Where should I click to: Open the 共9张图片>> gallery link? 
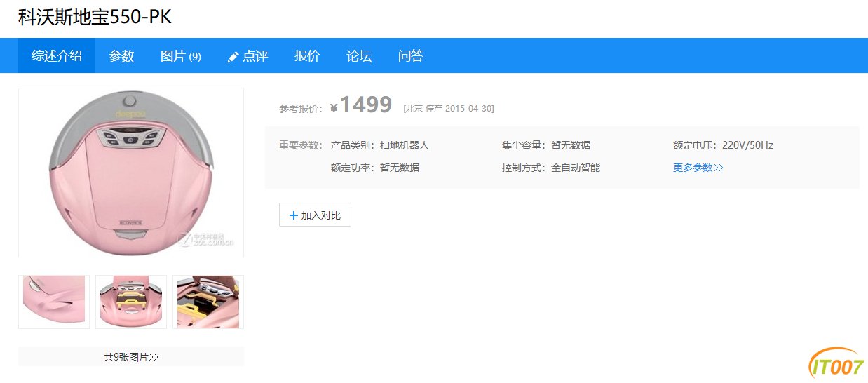(x=131, y=356)
